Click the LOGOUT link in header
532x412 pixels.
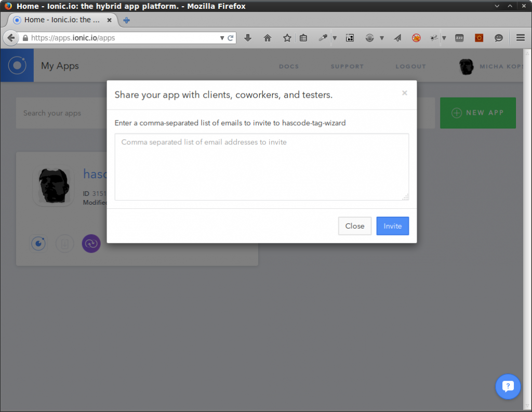(410, 67)
